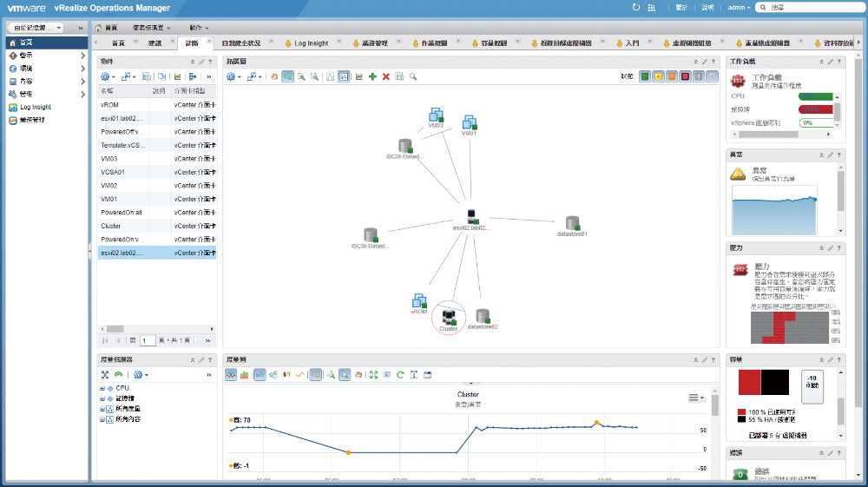Switch to the first dashboard tab, Home
Viewport: 868px width, 487px height.
[x=118, y=43]
